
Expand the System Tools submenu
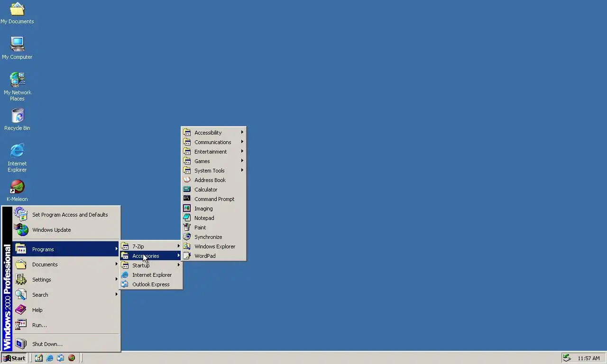click(213, 171)
